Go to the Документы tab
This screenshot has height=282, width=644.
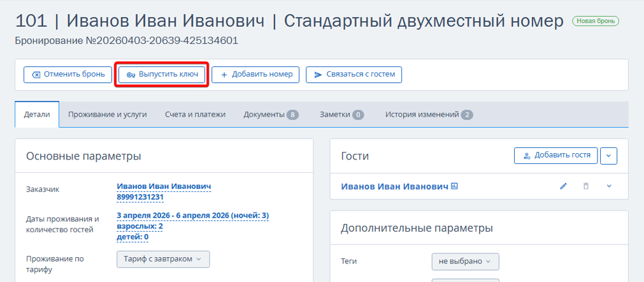pos(271,115)
